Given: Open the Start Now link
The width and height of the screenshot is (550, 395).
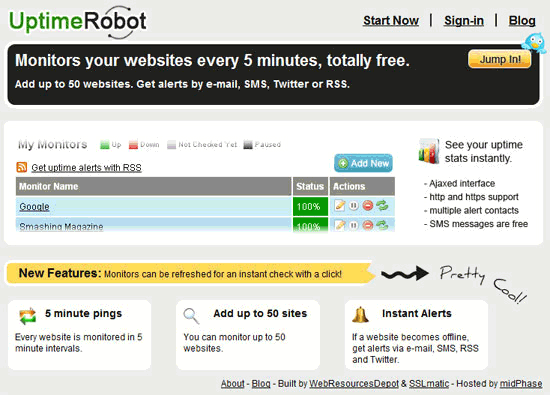Looking at the screenshot, I should click(x=391, y=21).
